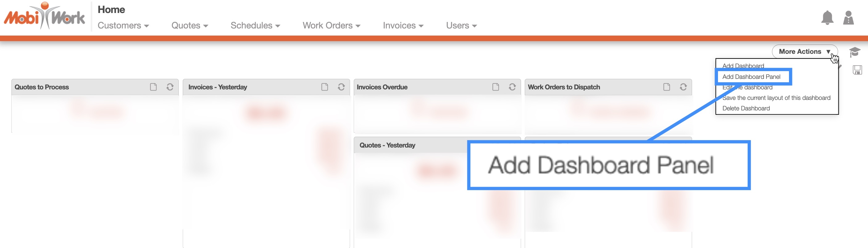Expand the Customers dropdown menu
The image size is (868, 248).
click(123, 26)
